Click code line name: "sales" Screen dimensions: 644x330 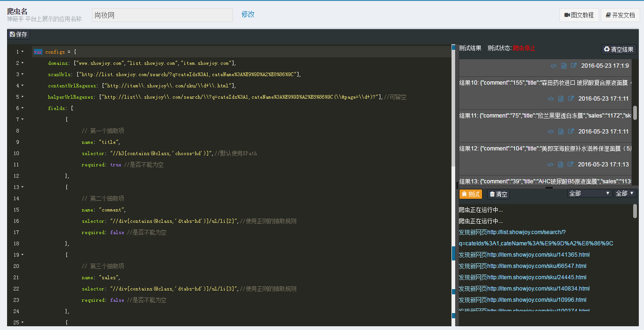click(101, 277)
